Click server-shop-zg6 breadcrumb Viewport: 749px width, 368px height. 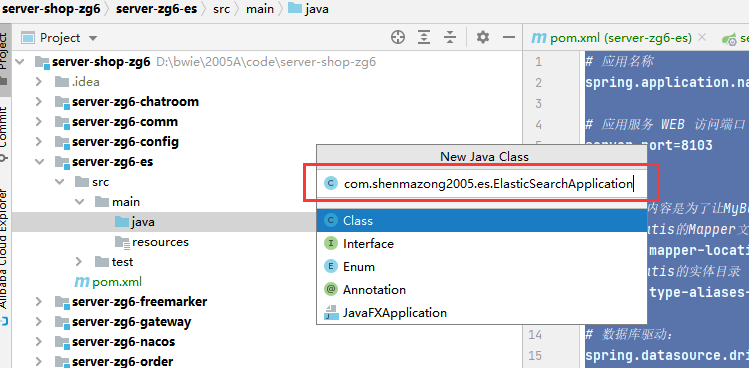tap(51, 9)
